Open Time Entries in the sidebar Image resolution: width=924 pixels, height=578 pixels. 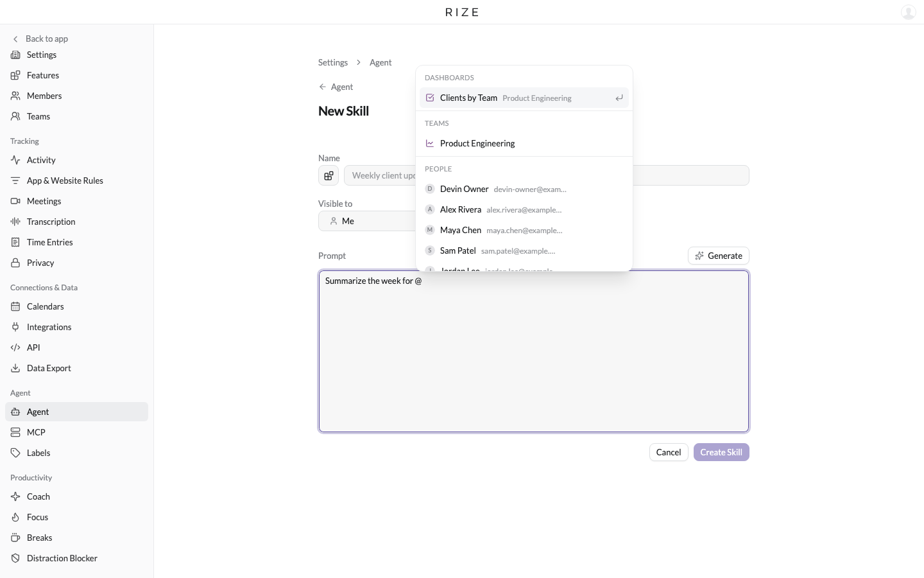click(x=76, y=242)
